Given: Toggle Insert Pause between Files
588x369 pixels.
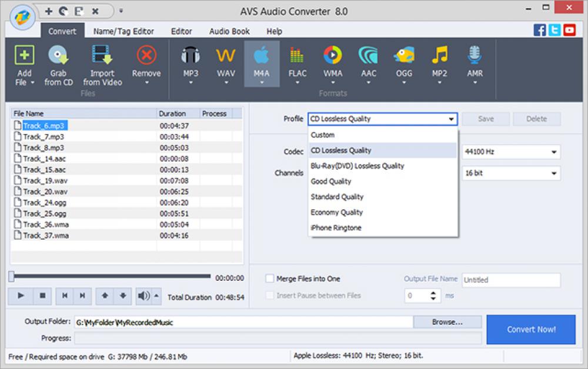Looking at the screenshot, I should (x=269, y=296).
